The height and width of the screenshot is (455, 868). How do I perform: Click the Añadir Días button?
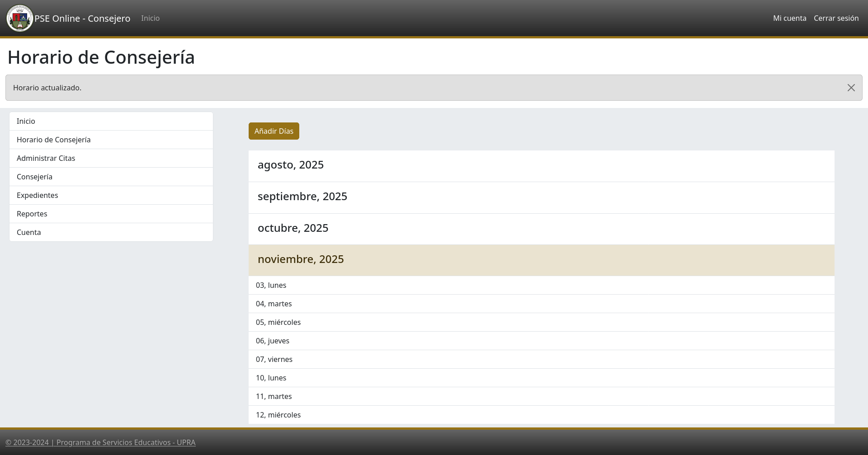(x=274, y=131)
